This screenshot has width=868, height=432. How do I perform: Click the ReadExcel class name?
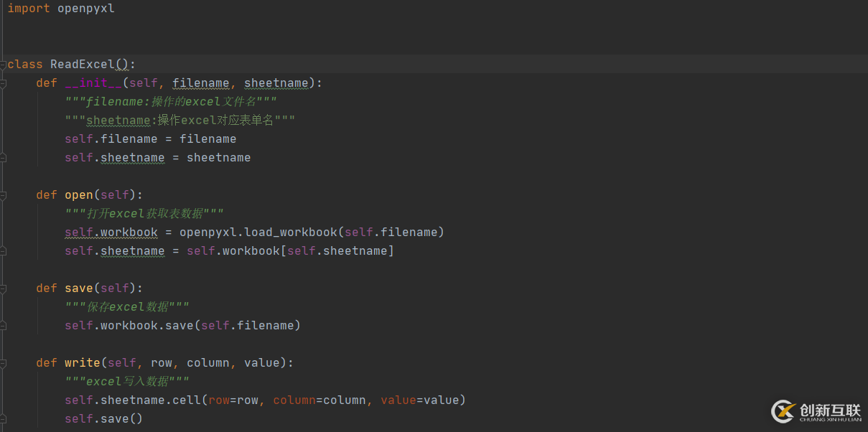click(x=82, y=65)
